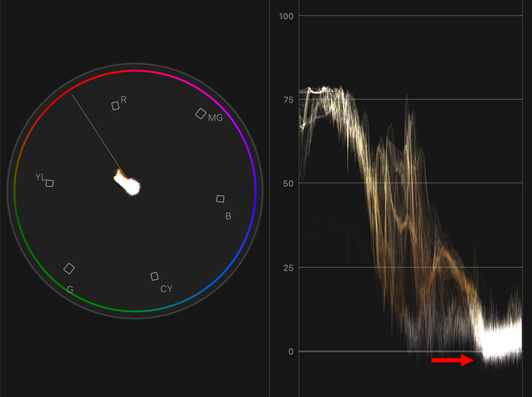Click the green (G) target box on vectorscope

[69, 268]
